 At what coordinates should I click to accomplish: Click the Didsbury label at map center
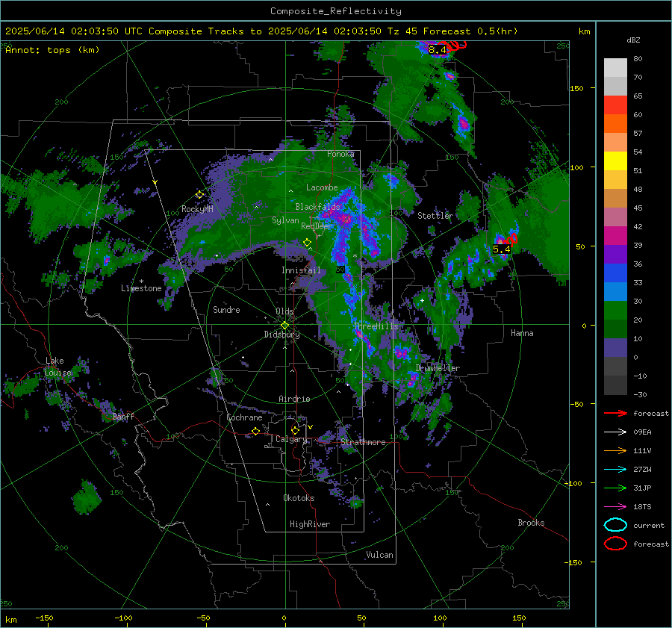281,335
